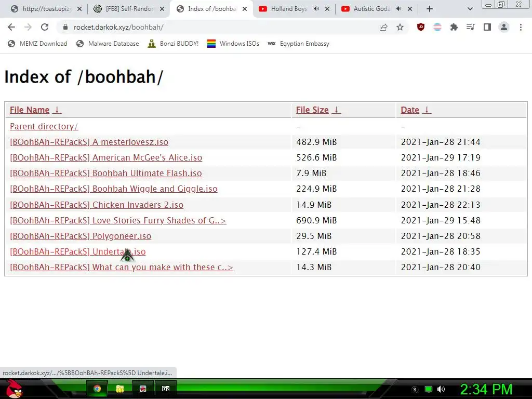Click the padlock site info icon

click(65, 27)
